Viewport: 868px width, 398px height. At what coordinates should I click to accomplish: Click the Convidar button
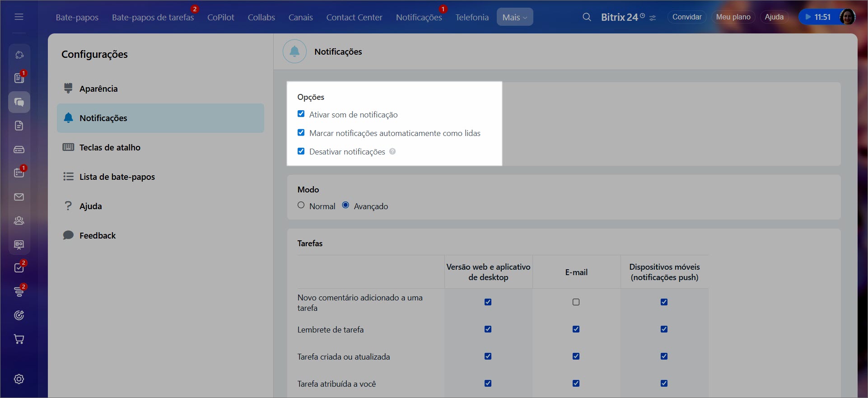coord(686,17)
